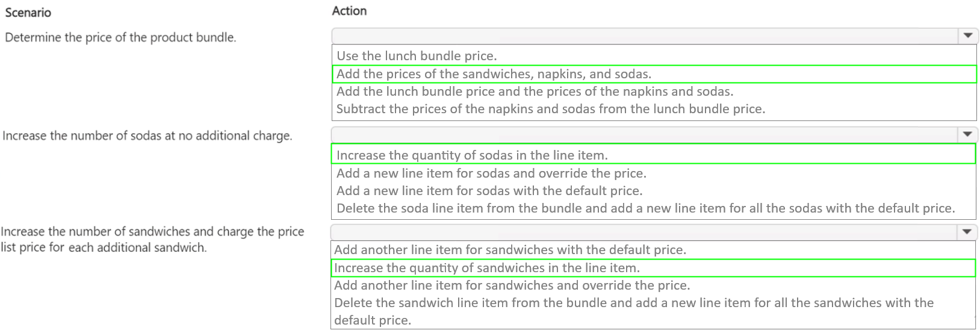This screenshot has width=980, height=333.
Task: Choose 'Add the prices of sandwiches, napkins, sodas'
Action: 494,74
